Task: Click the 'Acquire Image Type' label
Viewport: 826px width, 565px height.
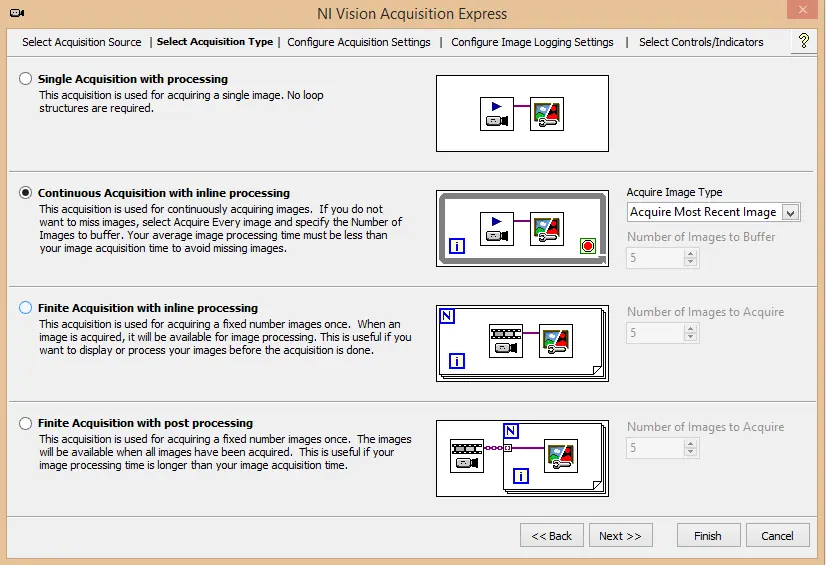Action: (x=674, y=192)
